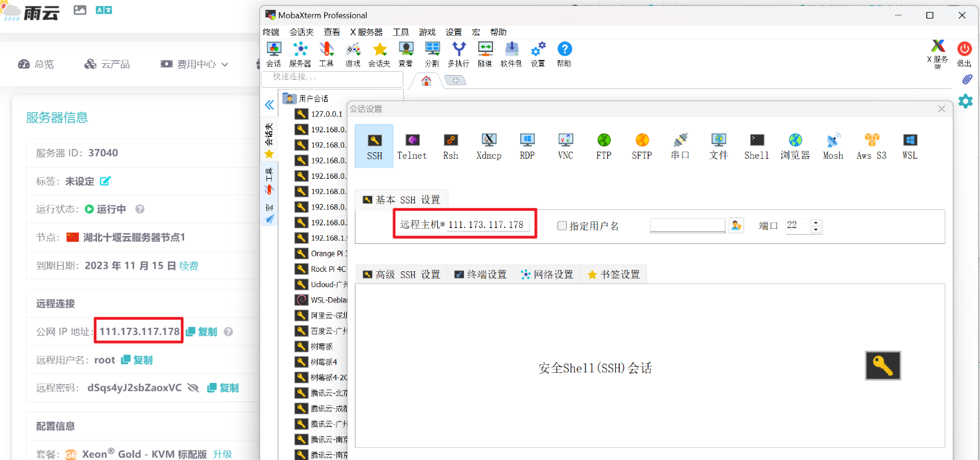
Task: Switch to the 高级 SSH 设置 tab
Action: click(401, 275)
